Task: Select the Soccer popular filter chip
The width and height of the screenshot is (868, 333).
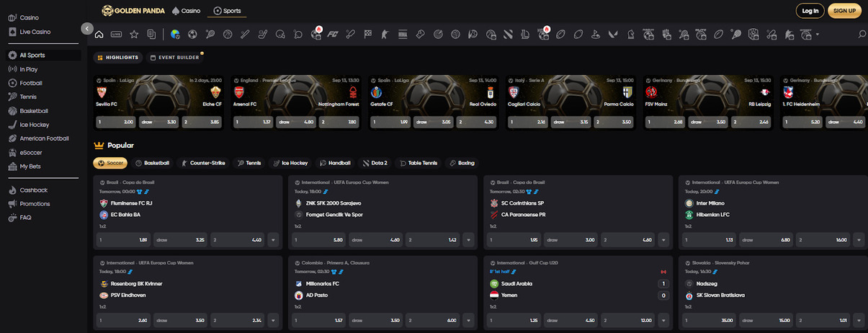Action: click(x=110, y=163)
